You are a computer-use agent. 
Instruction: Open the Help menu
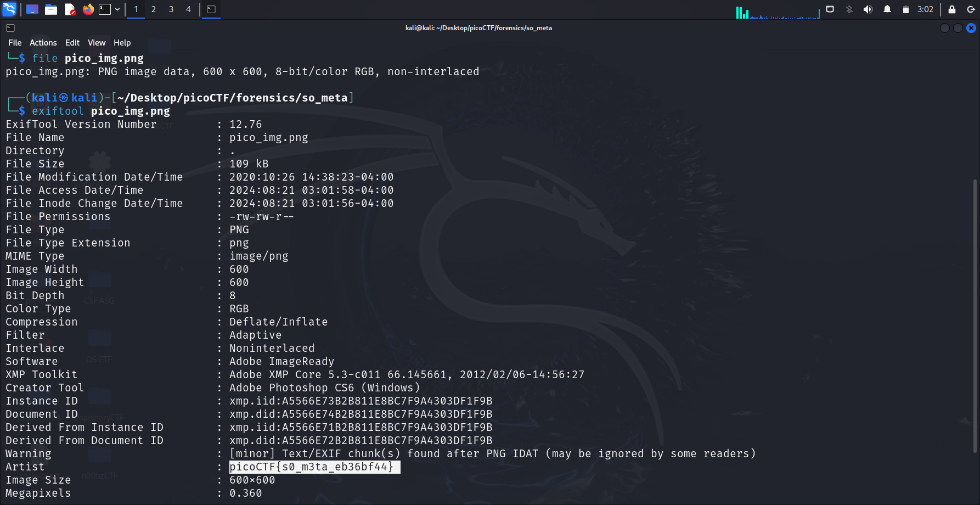pyautogui.click(x=122, y=43)
